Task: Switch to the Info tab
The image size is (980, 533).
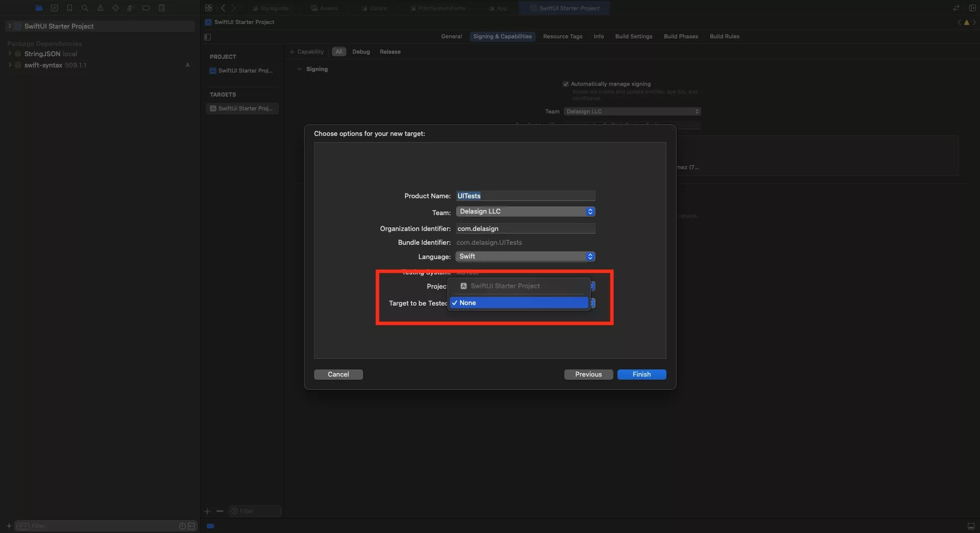Action: point(599,36)
